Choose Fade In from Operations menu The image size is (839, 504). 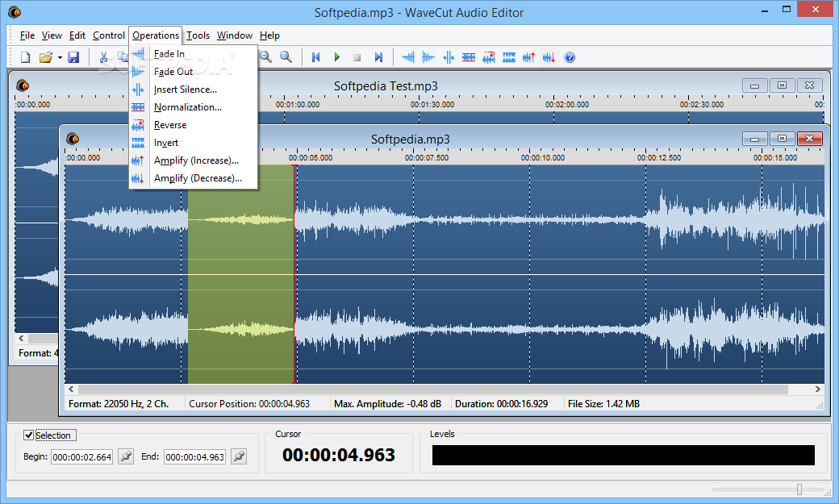coord(193,53)
